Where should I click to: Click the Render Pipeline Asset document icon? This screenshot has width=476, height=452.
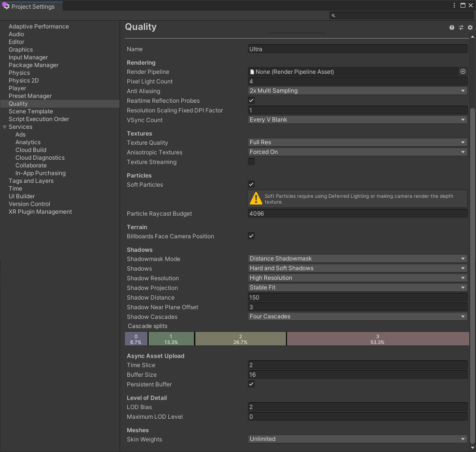coord(252,71)
